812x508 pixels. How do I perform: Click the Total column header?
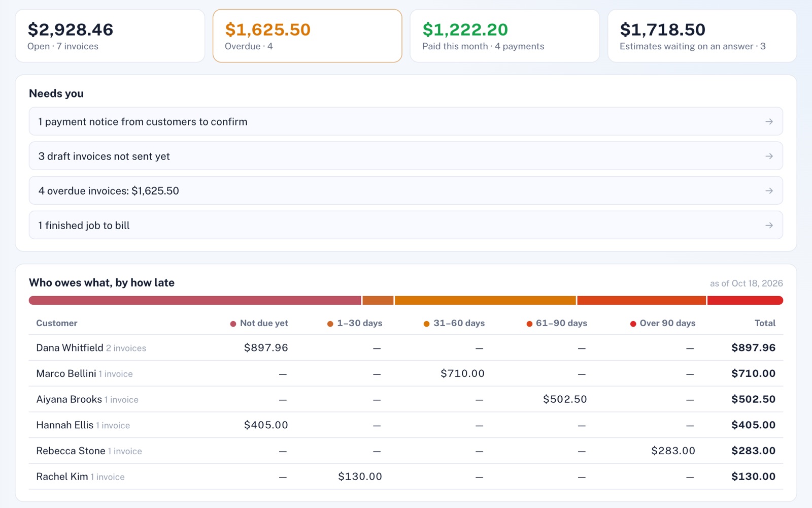(x=765, y=323)
